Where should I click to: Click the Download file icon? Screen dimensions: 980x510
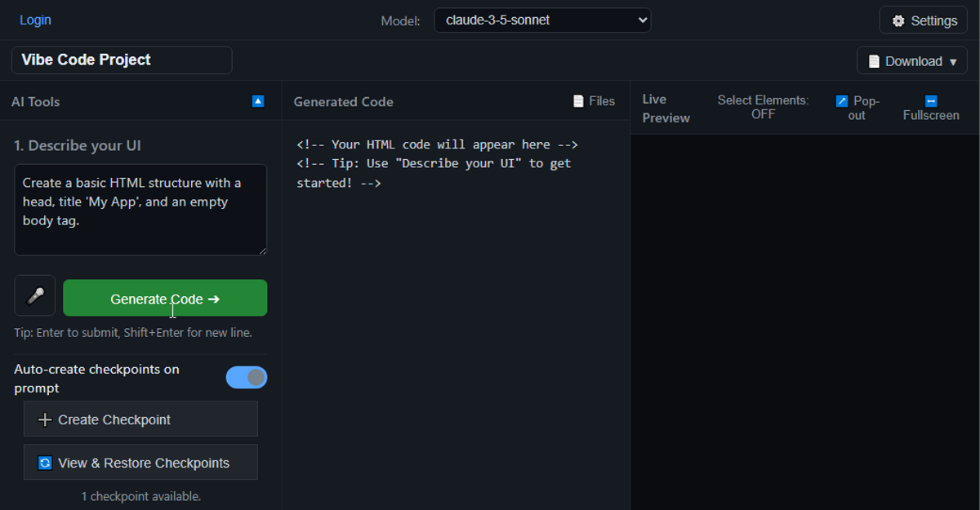pyautogui.click(x=873, y=61)
